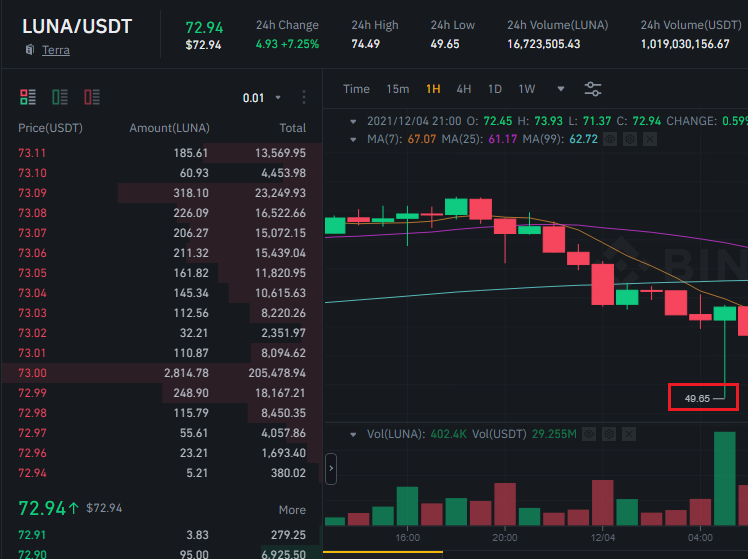This screenshot has width=748, height=559.
Task: Click the 24h Low value 49.65
Action: click(445, 44)
